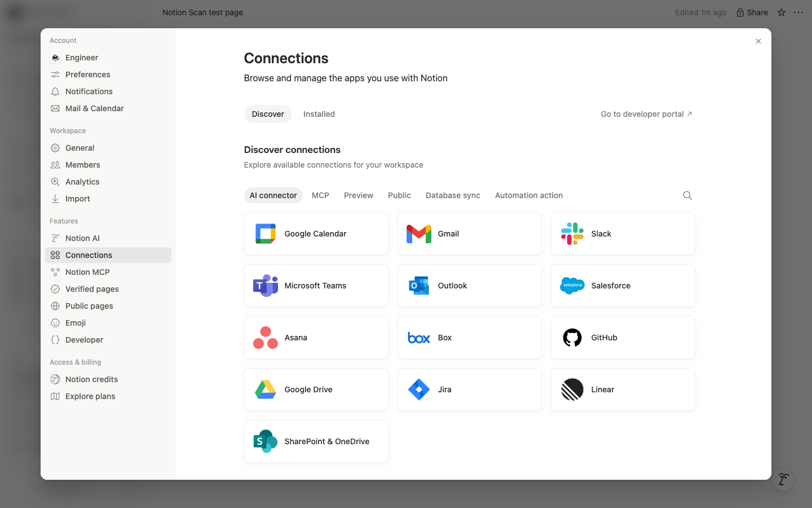Open the Asana connection card label

[296, 338]
